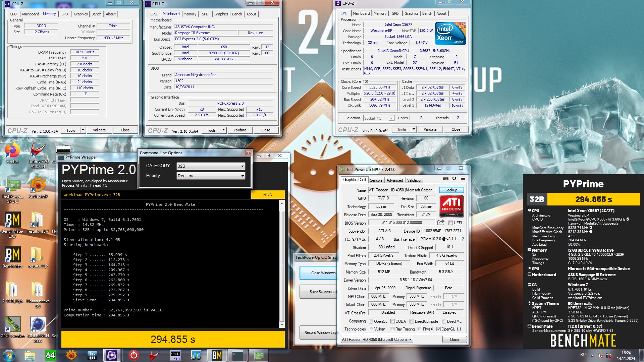The width and height of the screenshot is (644, 362).
Task: Toggle OpenCL checkbox in GPU-Z
Action: point(371,321)
